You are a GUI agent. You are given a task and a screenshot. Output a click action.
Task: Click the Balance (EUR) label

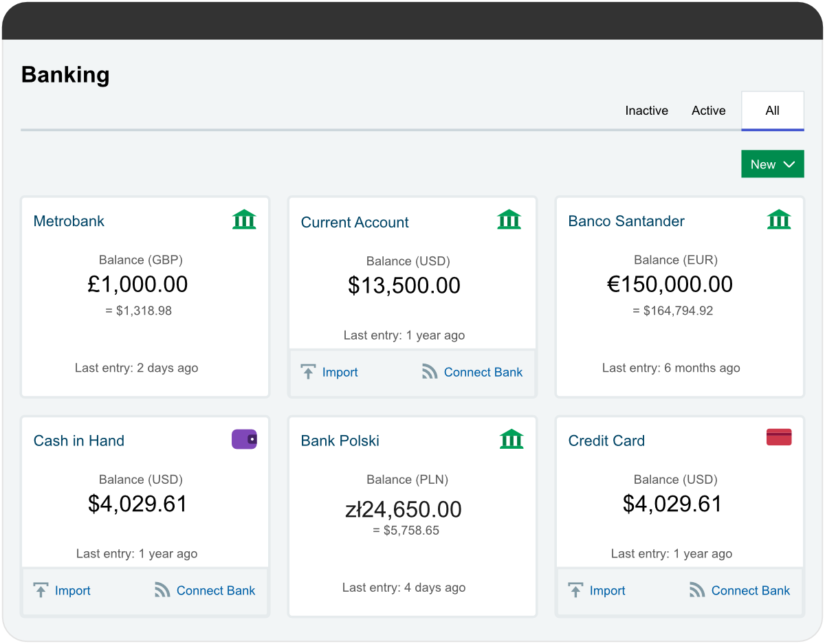pos(676,260)
